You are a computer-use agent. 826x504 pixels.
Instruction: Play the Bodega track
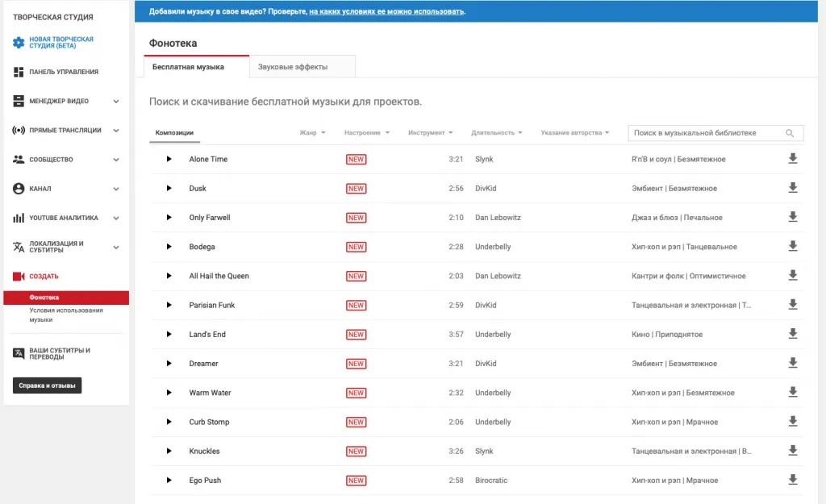point(169,247)
